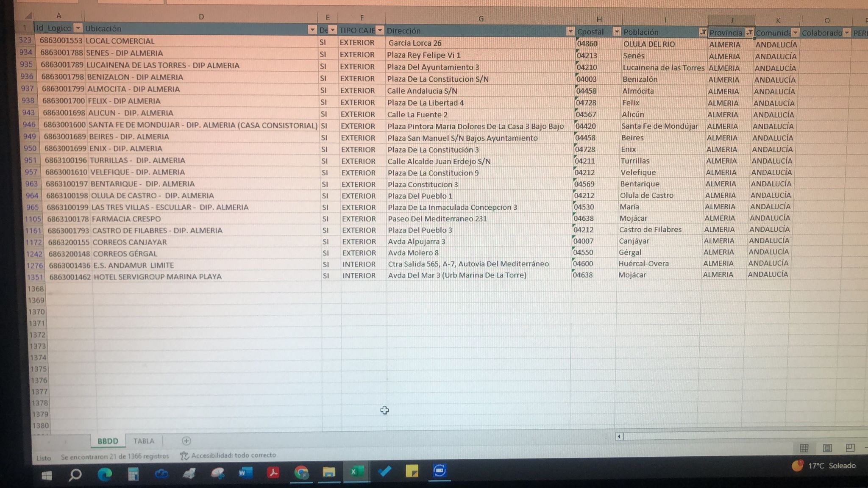
Task: Click the weather widget showing 17°C Soleado
Action: (x=824, y=466)
